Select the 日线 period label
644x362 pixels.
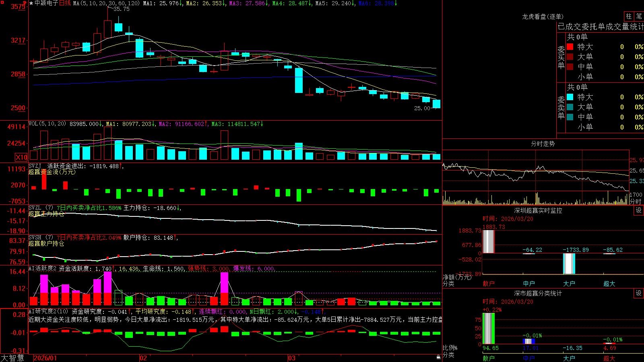click(65, 3)
